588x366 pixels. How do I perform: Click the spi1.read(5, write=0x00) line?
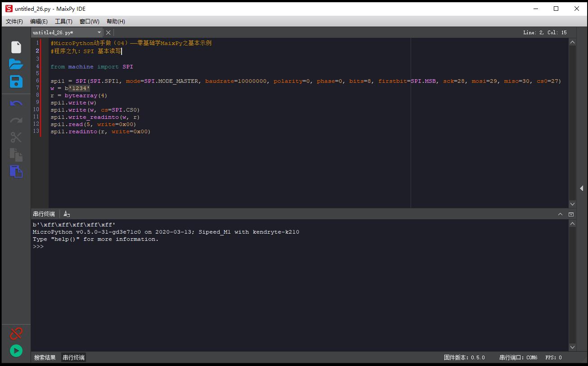[x=93, y=124]
